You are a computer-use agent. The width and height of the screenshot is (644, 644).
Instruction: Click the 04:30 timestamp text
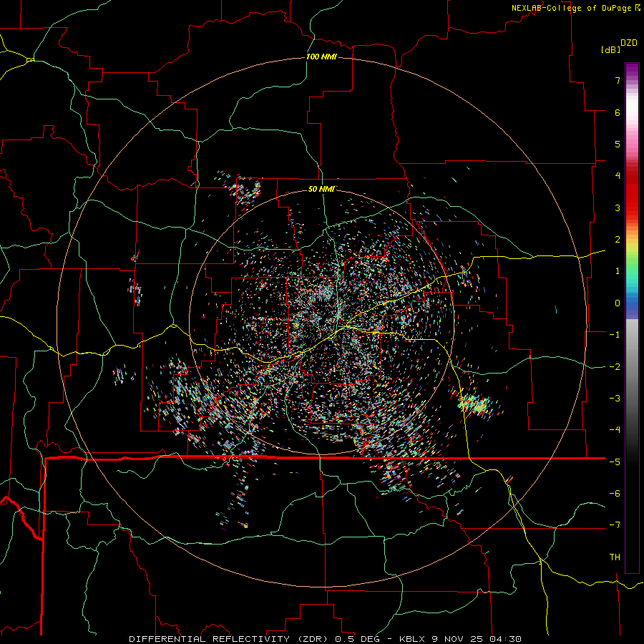(x=506, y=639)
